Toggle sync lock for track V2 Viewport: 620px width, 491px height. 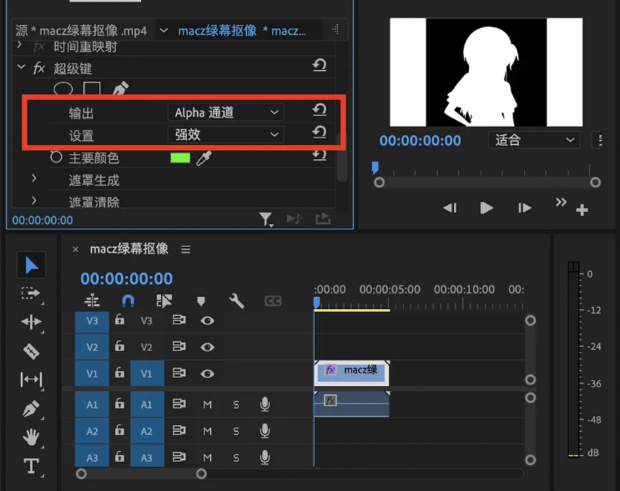pos(179,346)
